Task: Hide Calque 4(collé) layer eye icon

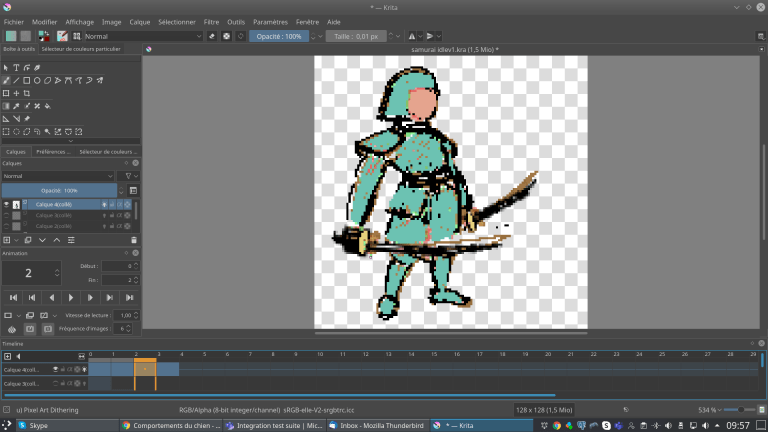Action: coord(6,204)
